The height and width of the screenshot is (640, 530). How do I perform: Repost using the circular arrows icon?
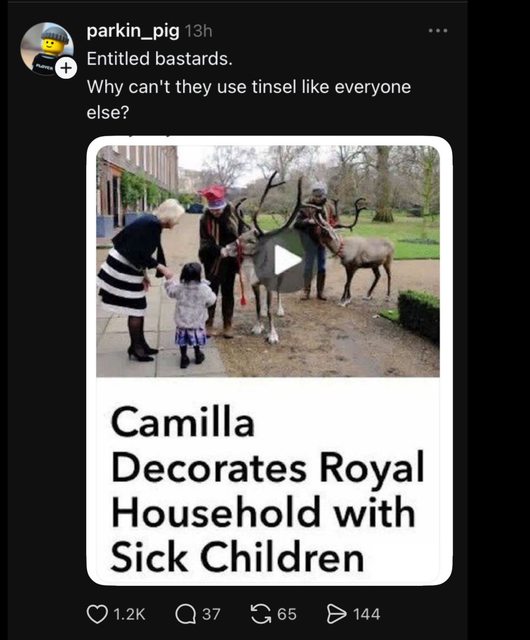point(261,614)
